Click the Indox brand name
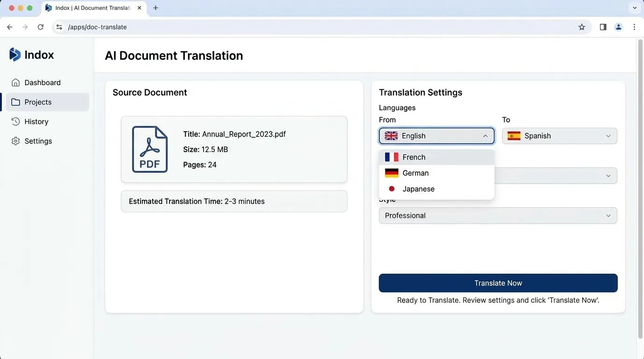Screen dimensions: 644x359 point(39,55)
